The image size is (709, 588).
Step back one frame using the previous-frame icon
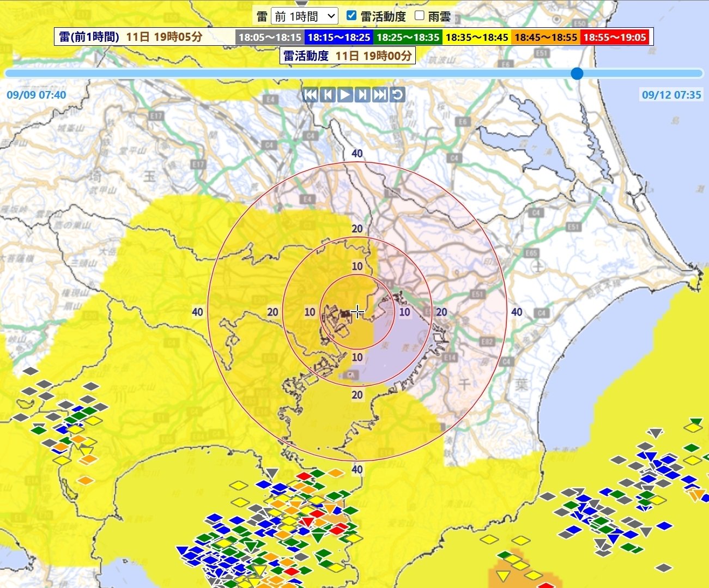(x=327, y=95)
